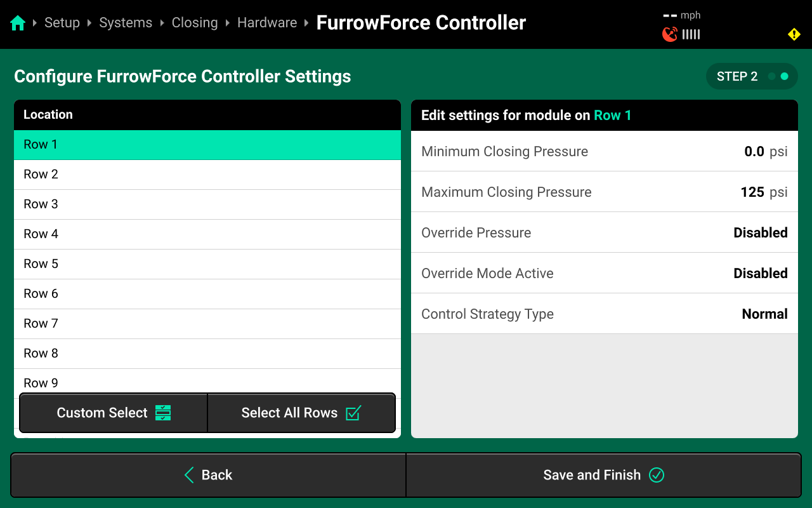Image resolution: width=812 pixels, height=508 pixels.
Task: Click the green back chevron icon
Action: [x=188, y=474]
